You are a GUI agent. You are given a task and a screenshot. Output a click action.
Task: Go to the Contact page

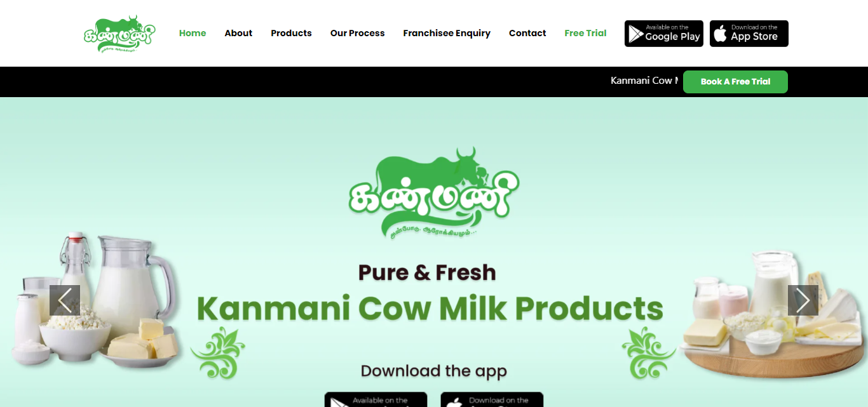(527, 33)
